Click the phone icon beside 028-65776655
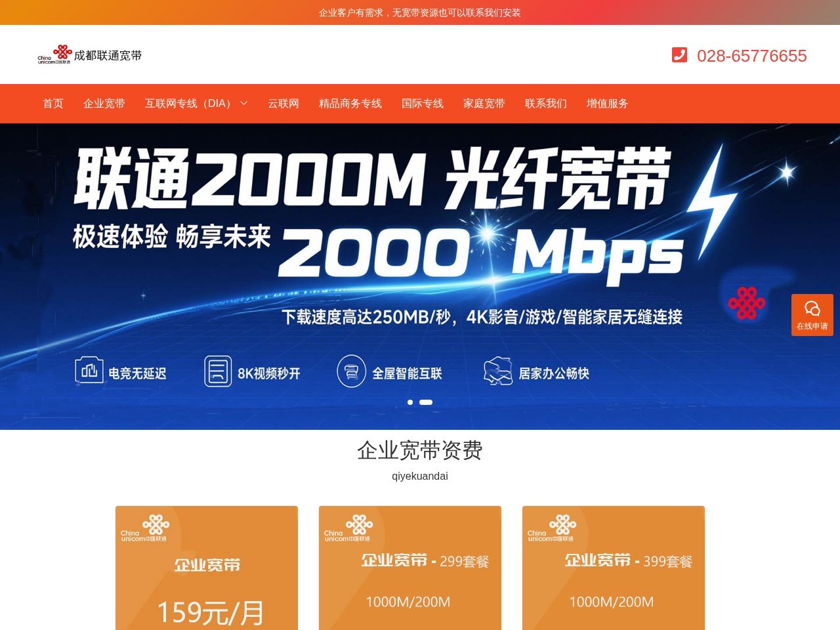Image resolution: width=840 pixels, height=630 pixels. tap(679, 56)
